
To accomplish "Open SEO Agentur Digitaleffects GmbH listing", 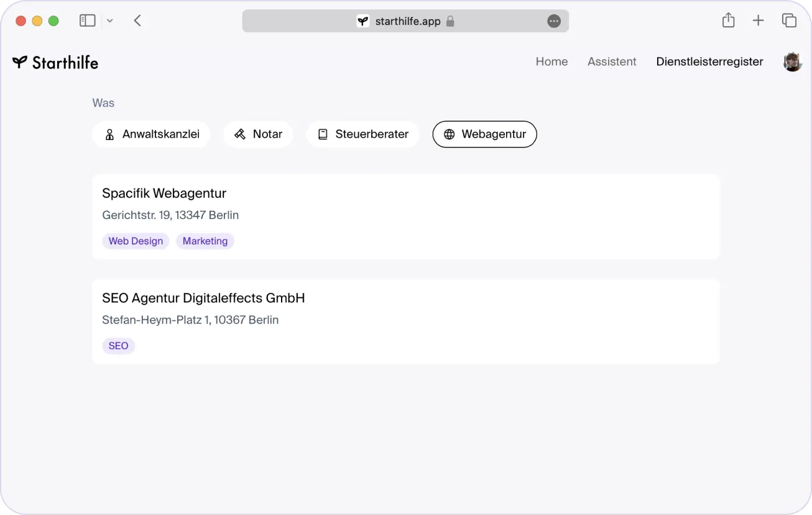I will (x=203, y=299).
